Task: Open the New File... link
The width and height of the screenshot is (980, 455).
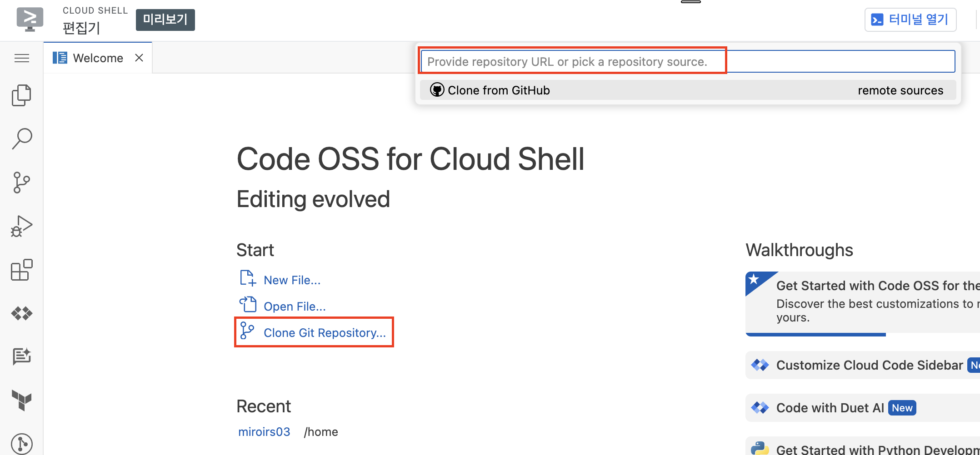Action: click(292, 280)
